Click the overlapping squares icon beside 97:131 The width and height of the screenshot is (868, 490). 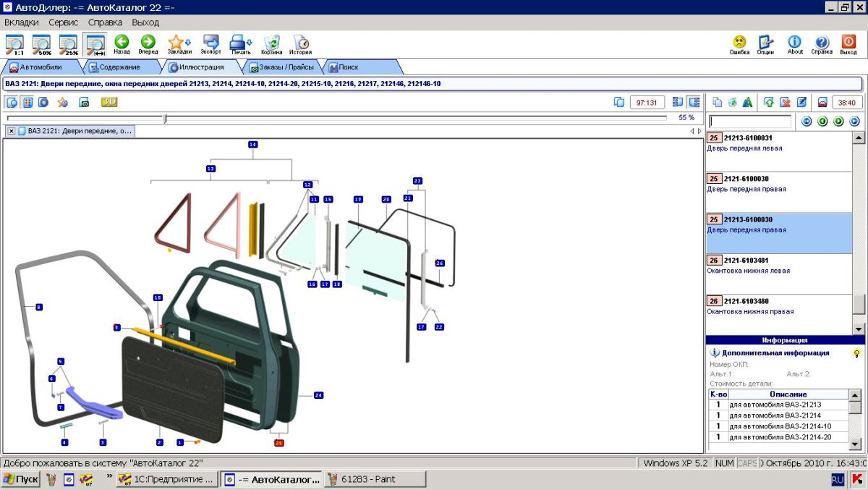[x=618, y=102]
